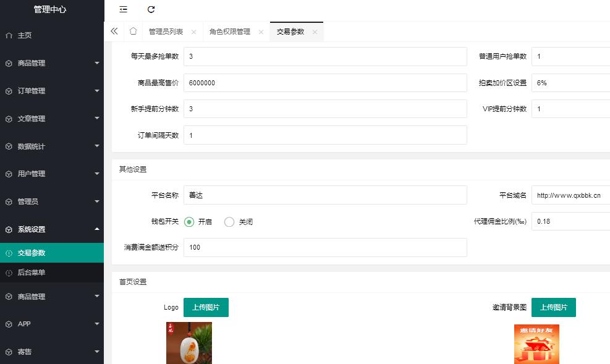Open 主页 in the sidebar
The height and width of the screenshot is (364, 610).
(x=25, y=35)
